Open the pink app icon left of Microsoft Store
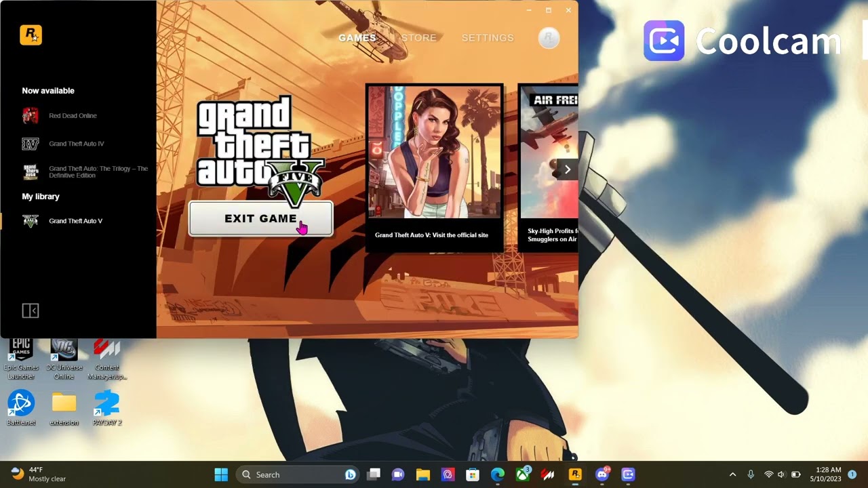The height and width of the screenshot is (488, 868). 448,474
